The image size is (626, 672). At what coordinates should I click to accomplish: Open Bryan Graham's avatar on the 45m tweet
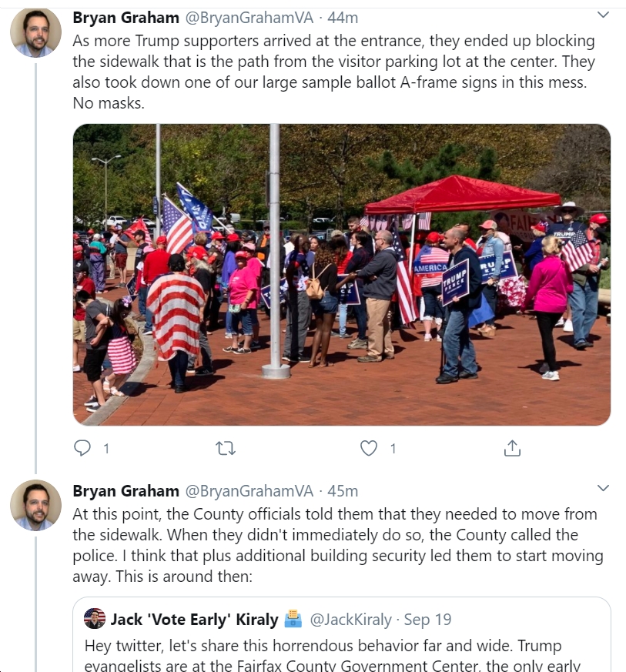[x=35, y=505]
